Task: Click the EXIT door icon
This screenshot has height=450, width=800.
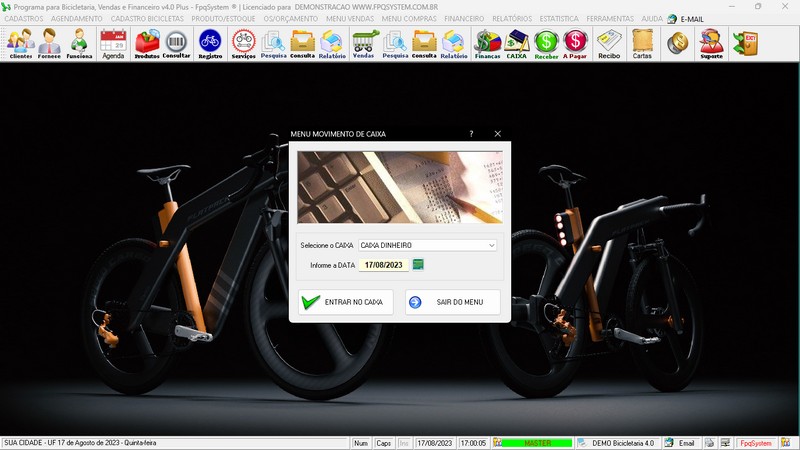Action: [x=745, y=43]
